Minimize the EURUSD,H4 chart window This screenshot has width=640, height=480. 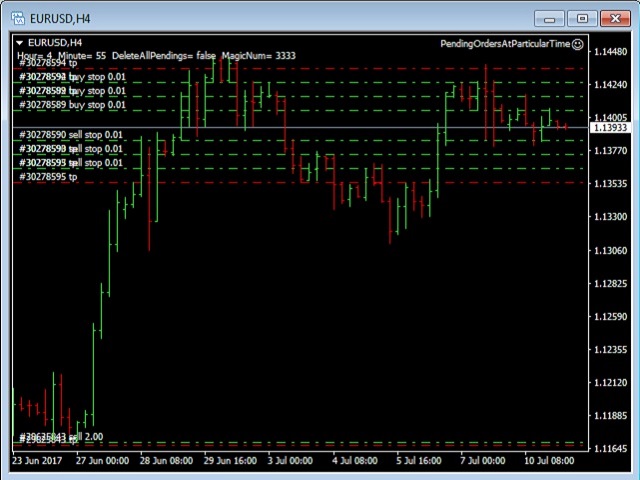click(x=549, y=19)
